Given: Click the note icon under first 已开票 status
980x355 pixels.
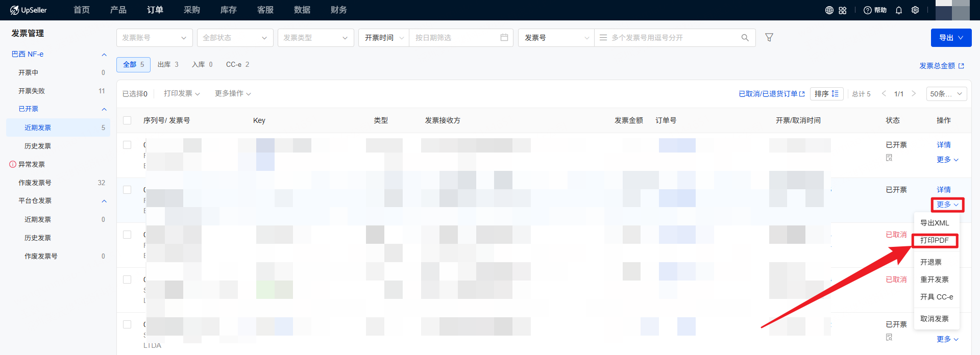Looking at the screenshot, I should [x=889, y=158].
